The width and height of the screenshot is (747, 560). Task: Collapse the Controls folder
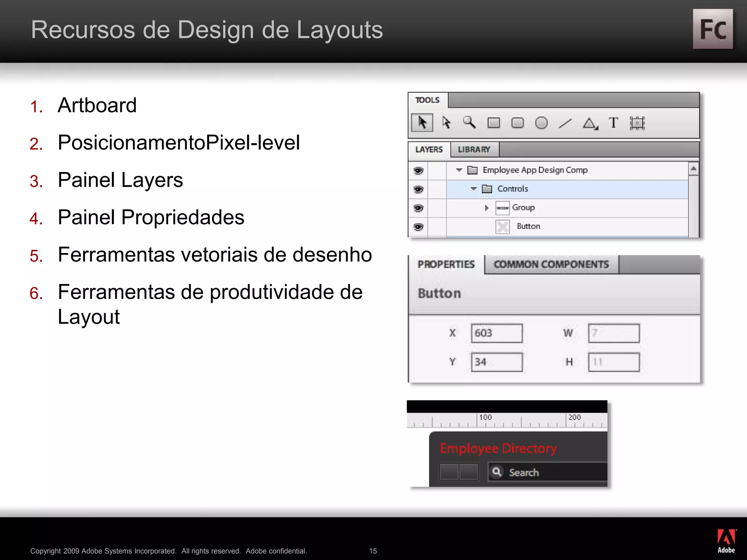[474, 189]
